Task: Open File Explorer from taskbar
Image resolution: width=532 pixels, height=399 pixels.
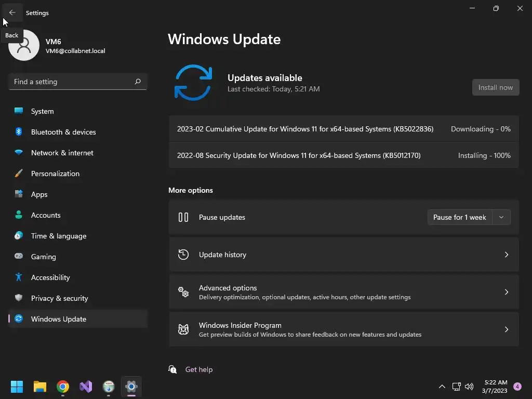Action: coord(39,387)
